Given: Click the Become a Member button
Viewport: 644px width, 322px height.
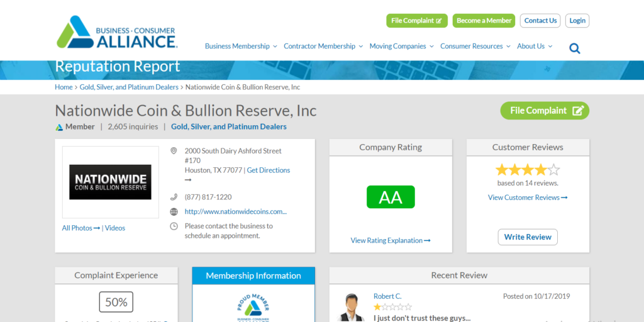Looking at the screenshot, I should (x=484, y=21).
